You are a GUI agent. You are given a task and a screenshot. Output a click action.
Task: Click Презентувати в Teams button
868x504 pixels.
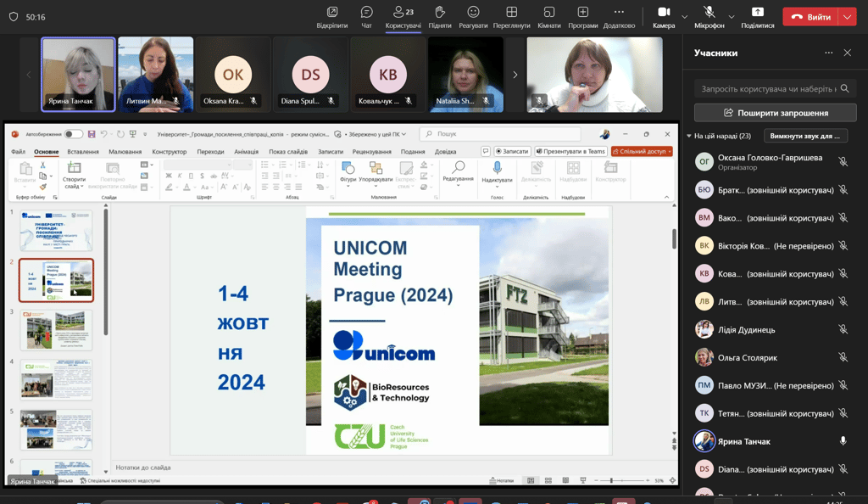pos(570,151)
